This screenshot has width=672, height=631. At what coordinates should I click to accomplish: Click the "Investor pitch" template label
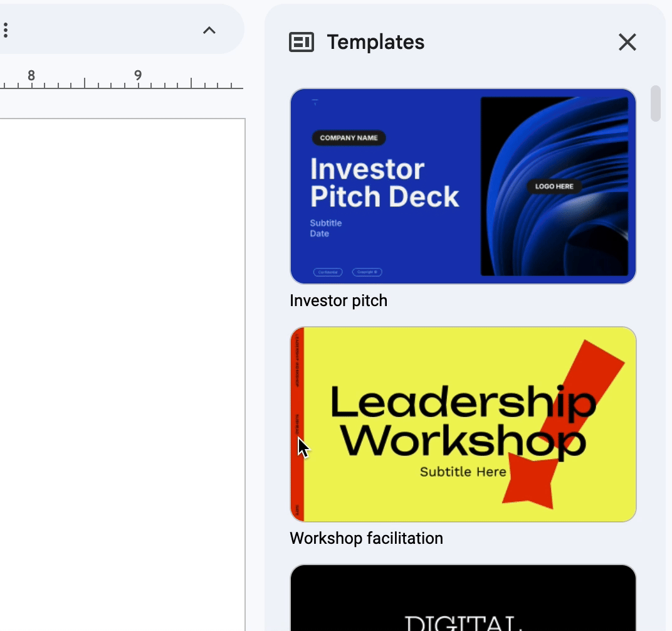(339, 300)
